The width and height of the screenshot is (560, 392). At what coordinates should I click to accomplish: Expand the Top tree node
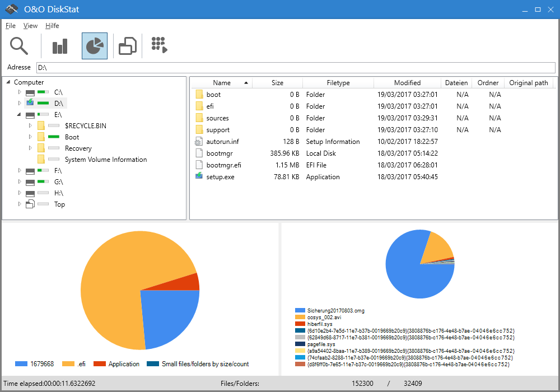point(20,204)
